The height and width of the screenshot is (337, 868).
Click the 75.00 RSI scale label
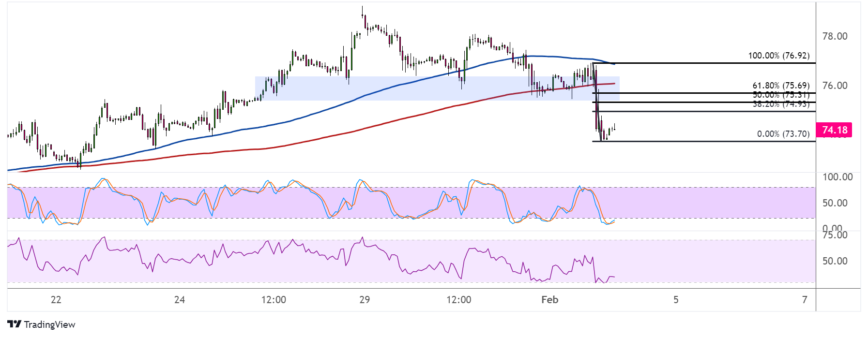[835, 235]
